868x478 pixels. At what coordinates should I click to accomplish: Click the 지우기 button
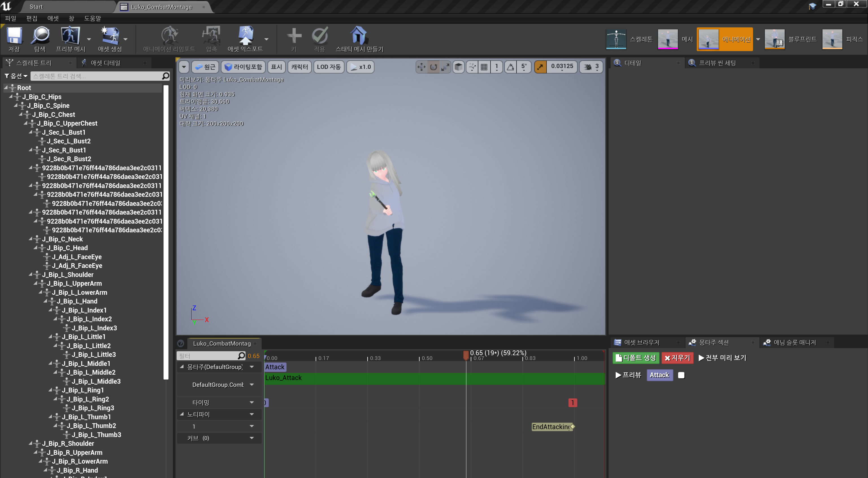click(677, 358)
